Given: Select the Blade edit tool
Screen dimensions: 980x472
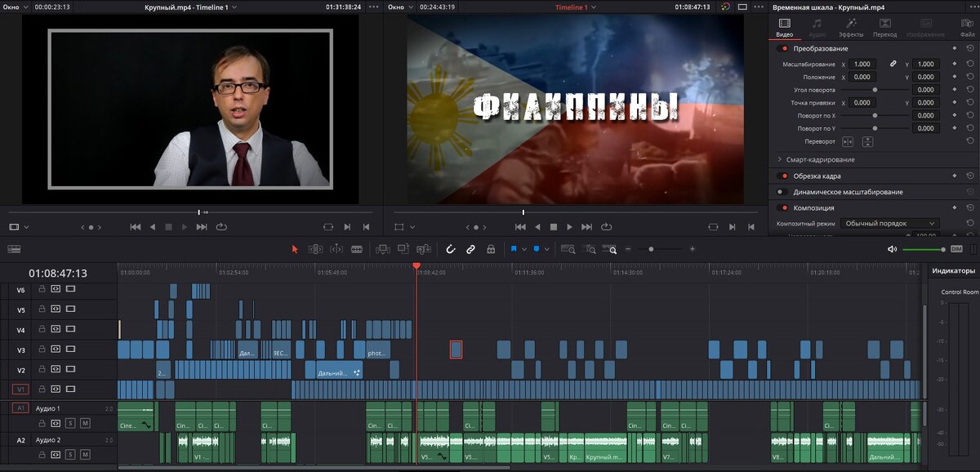Looking at the screenshot, I should tap(357, 249).
